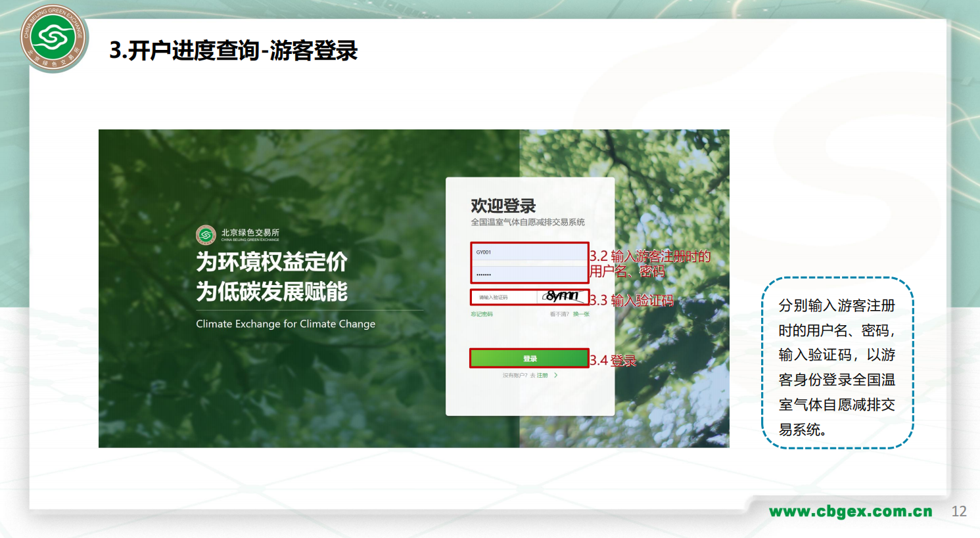The width and height of the screenshot is (980, 538).
Task: Select the red 3.2 username and password annotation
Action: (649, 263)
